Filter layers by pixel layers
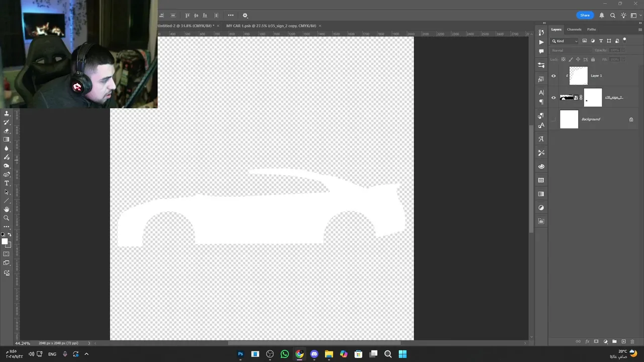This screenshot has height=362, width=644. [585, 41]
